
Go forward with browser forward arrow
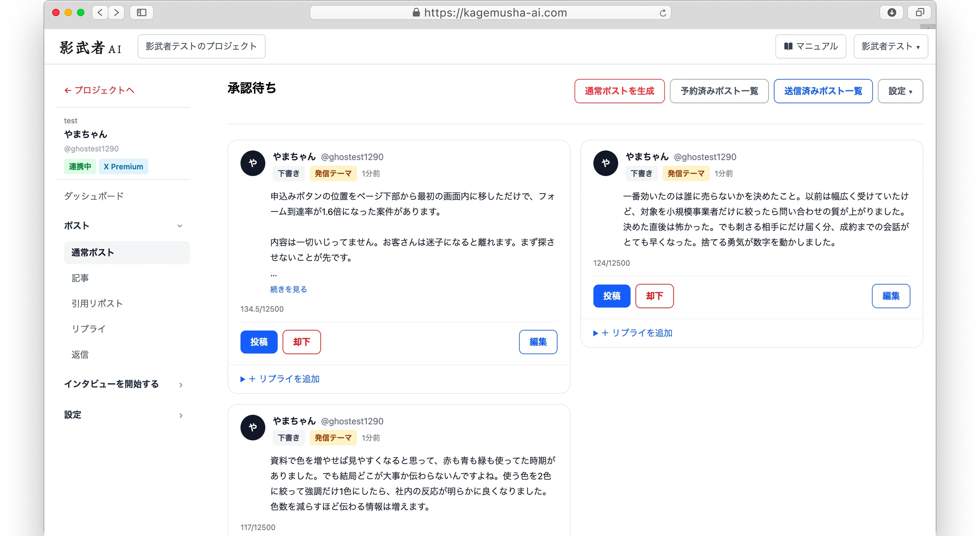click(x=116, y=12)
